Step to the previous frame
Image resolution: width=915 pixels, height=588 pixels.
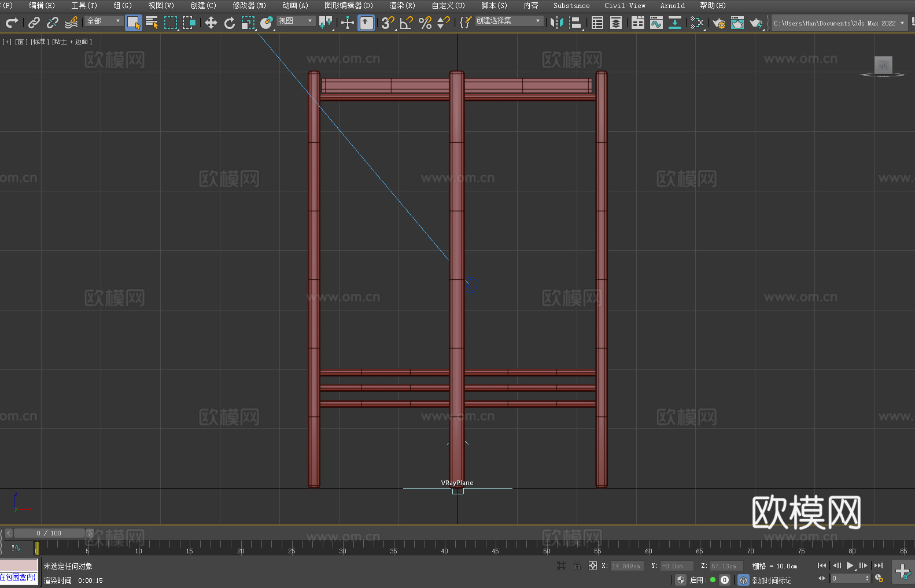tap(836, 565)
